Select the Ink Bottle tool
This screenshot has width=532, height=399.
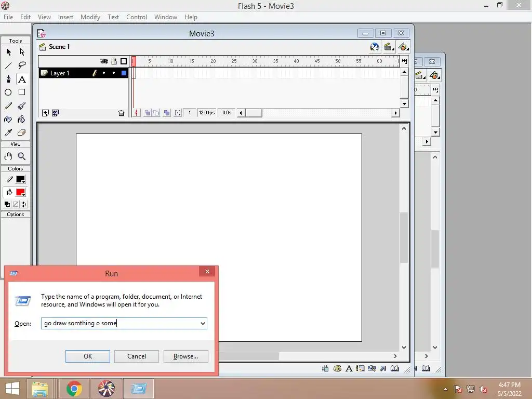tap(8, 119)
